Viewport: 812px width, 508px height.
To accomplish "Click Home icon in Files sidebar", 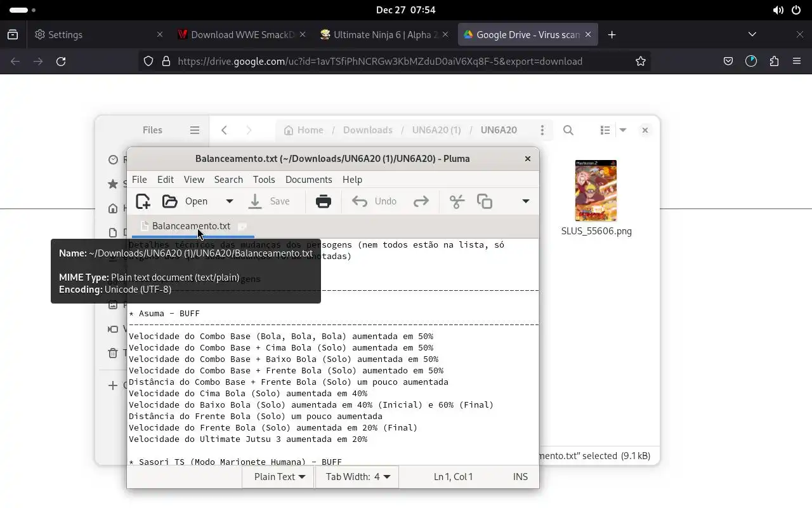I will [113, 208].
